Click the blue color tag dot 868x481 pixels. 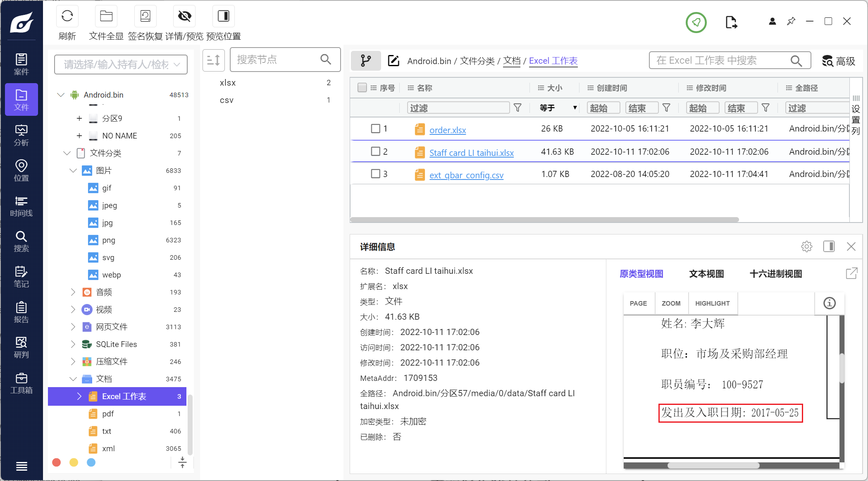point(91,462)
